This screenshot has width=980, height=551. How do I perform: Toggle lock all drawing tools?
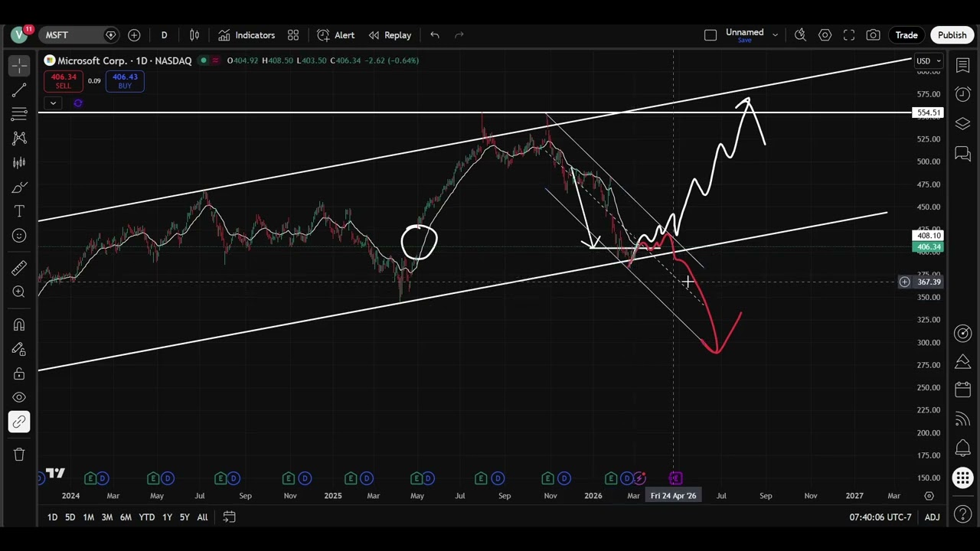(19, 373)
